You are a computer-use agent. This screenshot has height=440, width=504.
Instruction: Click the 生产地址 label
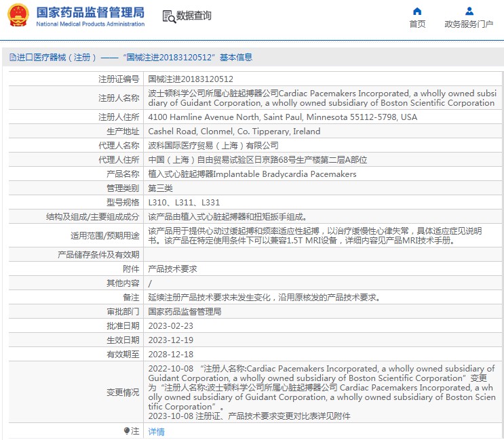point(123,131)
